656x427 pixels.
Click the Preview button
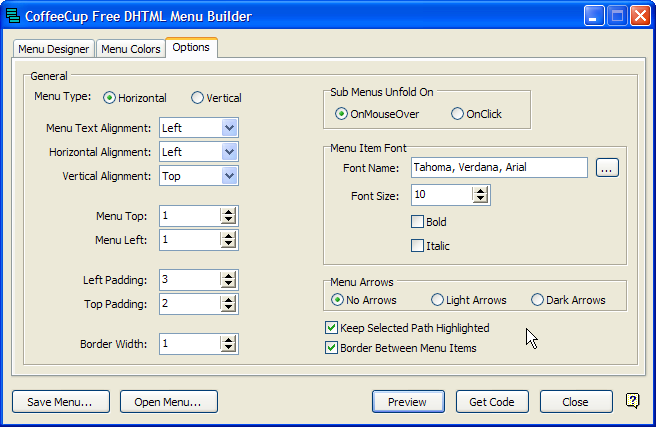click(x=407, y=402)
